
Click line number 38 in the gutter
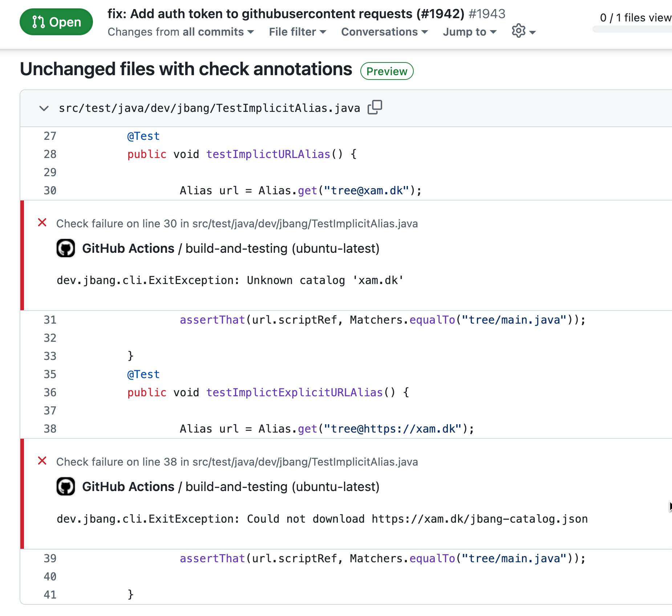(50, 429)
